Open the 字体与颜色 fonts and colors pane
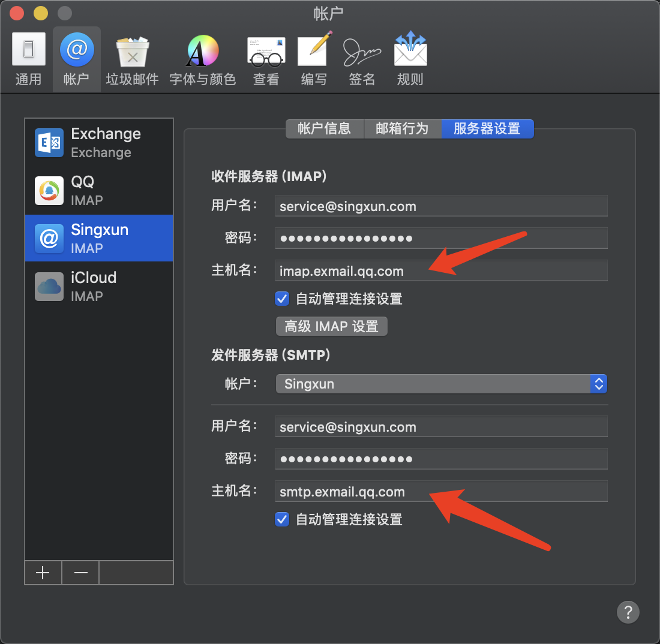660x644 pixels. tap(202, 59)
